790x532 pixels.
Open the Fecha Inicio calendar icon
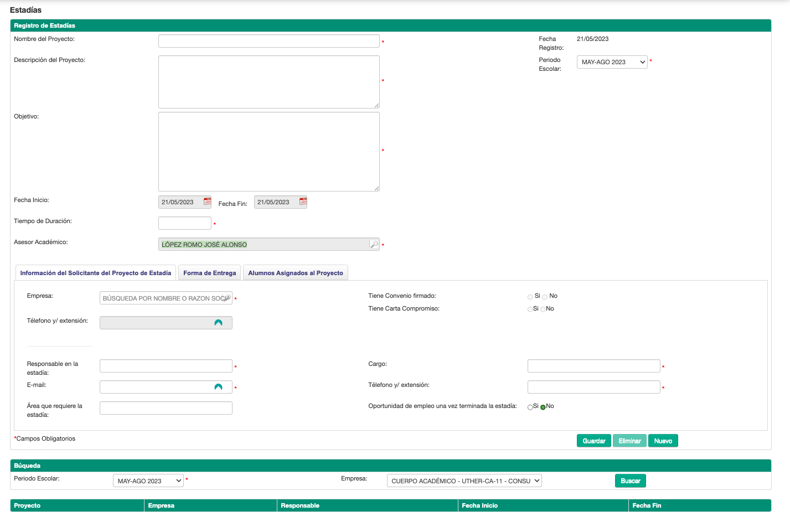207,202
